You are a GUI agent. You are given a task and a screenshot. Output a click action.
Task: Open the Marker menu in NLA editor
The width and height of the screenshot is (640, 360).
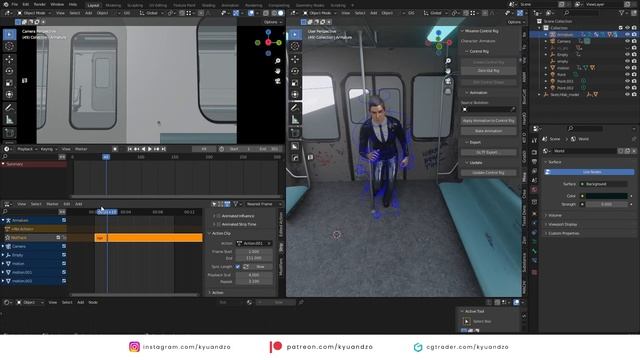pyautogui.click(x=52, y=204)
